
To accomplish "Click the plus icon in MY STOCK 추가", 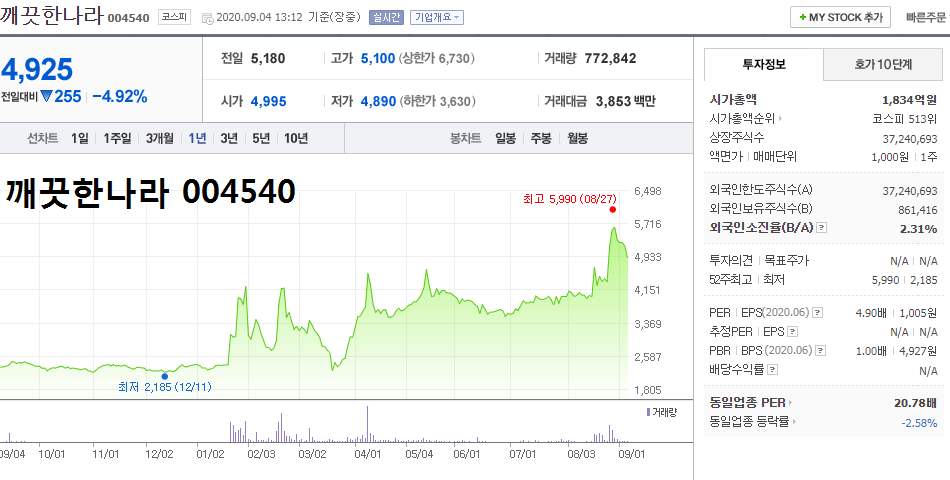I will (x=803, y=18).
